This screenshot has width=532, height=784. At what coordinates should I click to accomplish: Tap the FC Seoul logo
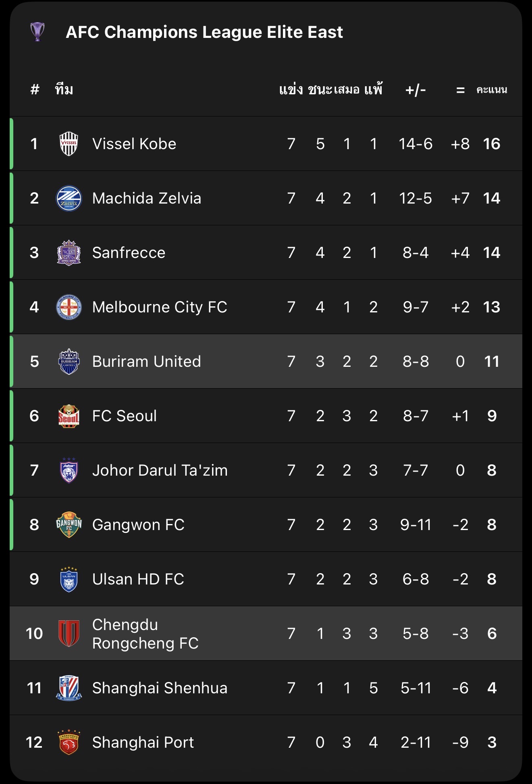pyautogui.click(x=69, y=416)
